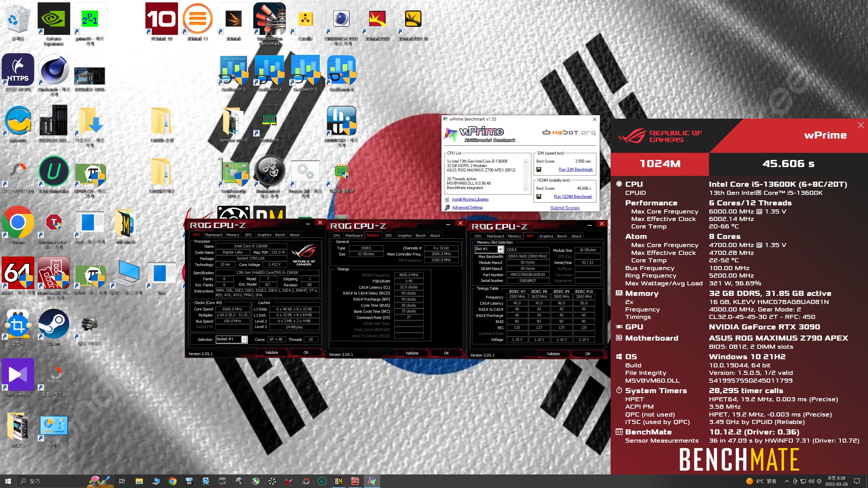Image resolution: width=868 pixels, height=488 pixels.
Task: Click Run 32M Benchmark link
Action: [576, 169]
